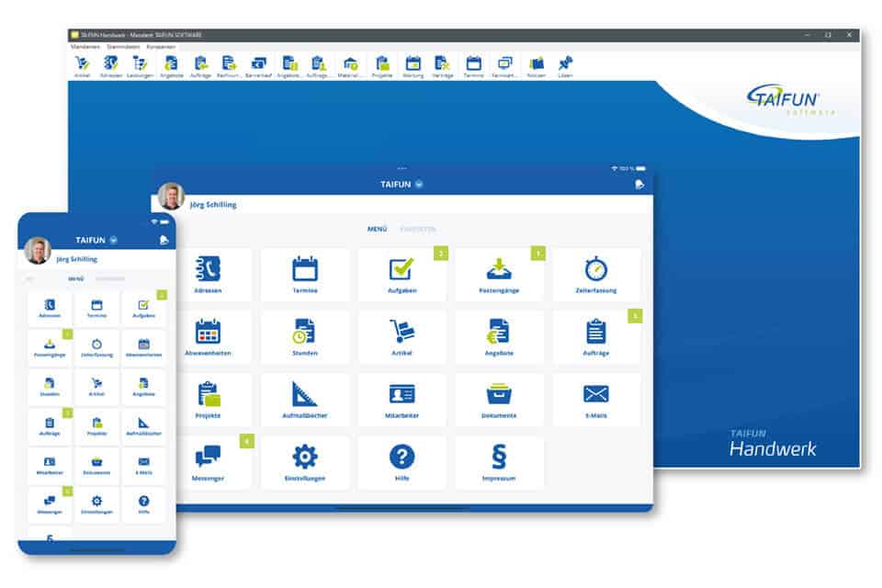Open E-Mails tile on the tablet

pos(596,399)
